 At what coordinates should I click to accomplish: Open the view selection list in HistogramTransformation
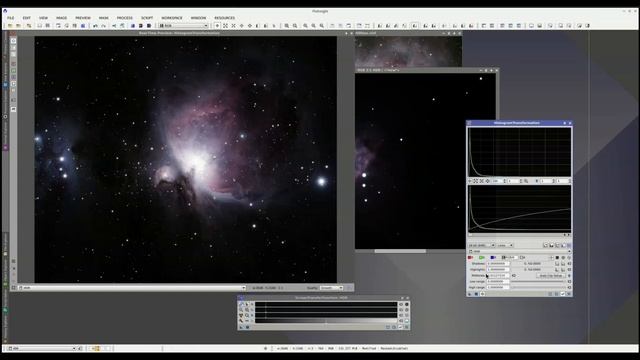(x=520, y=251)
